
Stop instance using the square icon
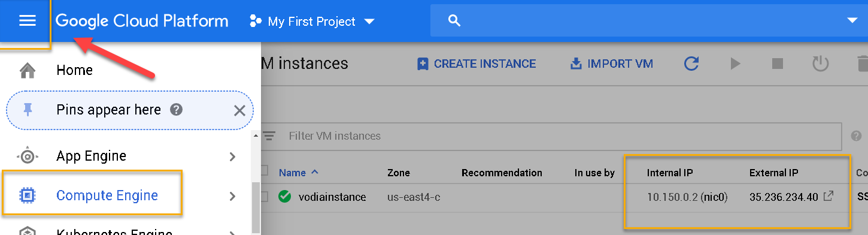pos(778,64)
